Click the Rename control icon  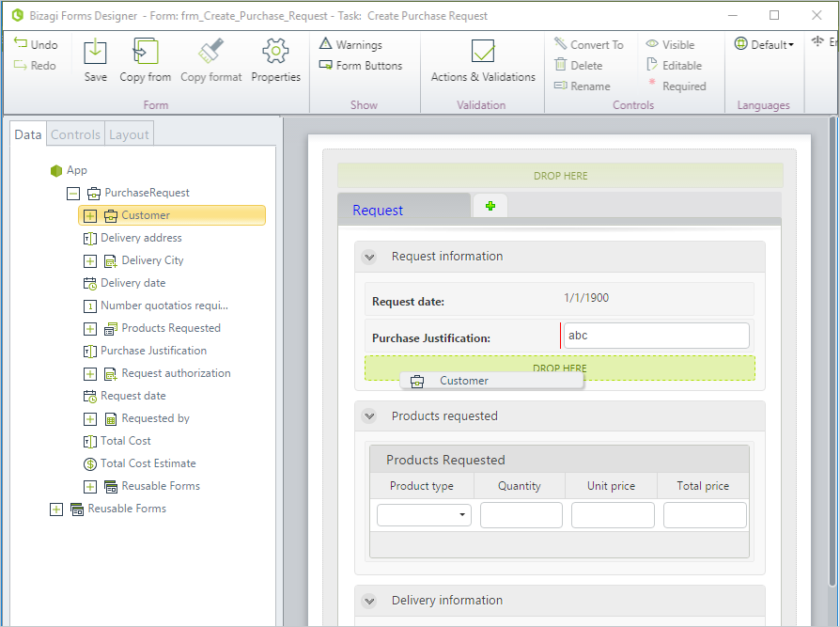pyautogui.click(x=560, y=86)
